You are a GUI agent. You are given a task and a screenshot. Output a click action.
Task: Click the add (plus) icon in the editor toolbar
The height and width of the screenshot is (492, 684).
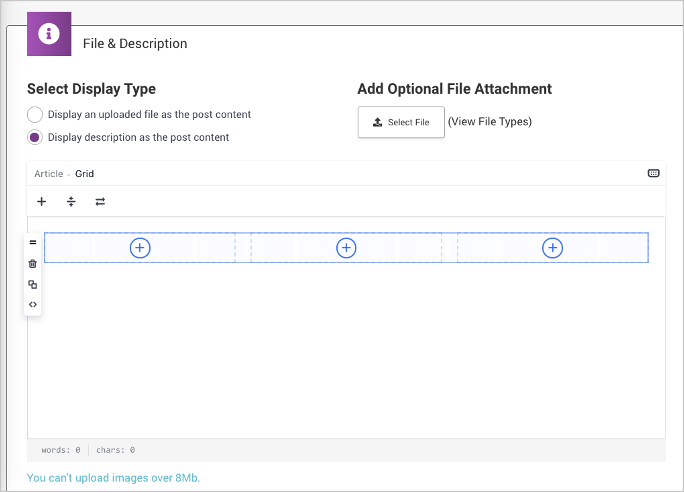(42, 201)
